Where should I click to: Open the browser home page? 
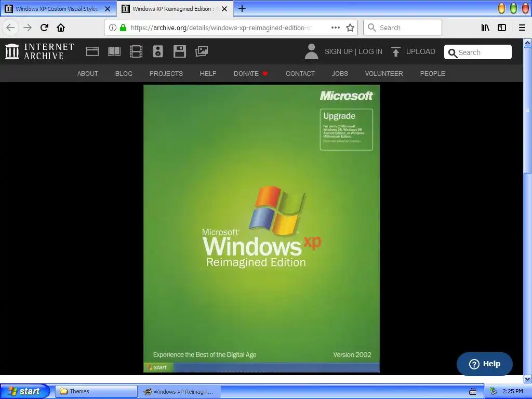61,28
